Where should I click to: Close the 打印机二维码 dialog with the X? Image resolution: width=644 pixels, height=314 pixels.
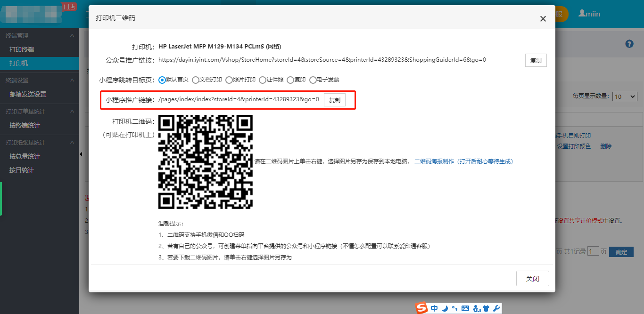[x=543, y=19]
